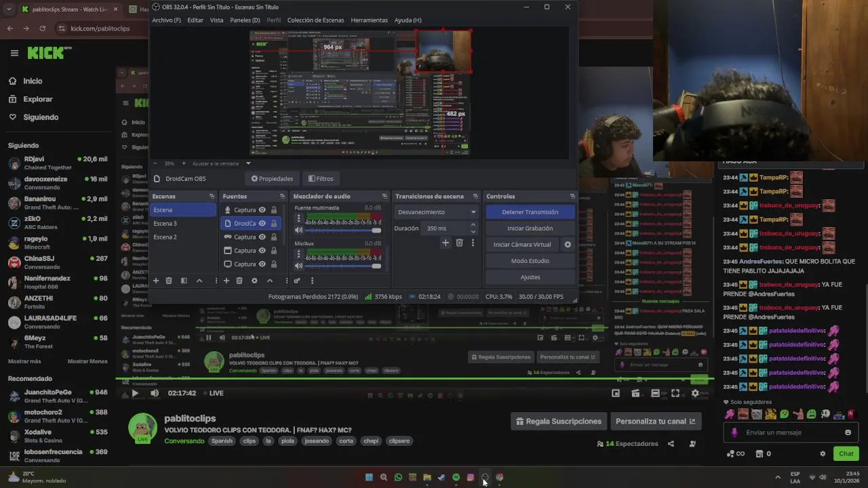Open OBS Ajustes
Image resolution: width=868 pixels, height=488 pixels.
[x=530, y=277]
